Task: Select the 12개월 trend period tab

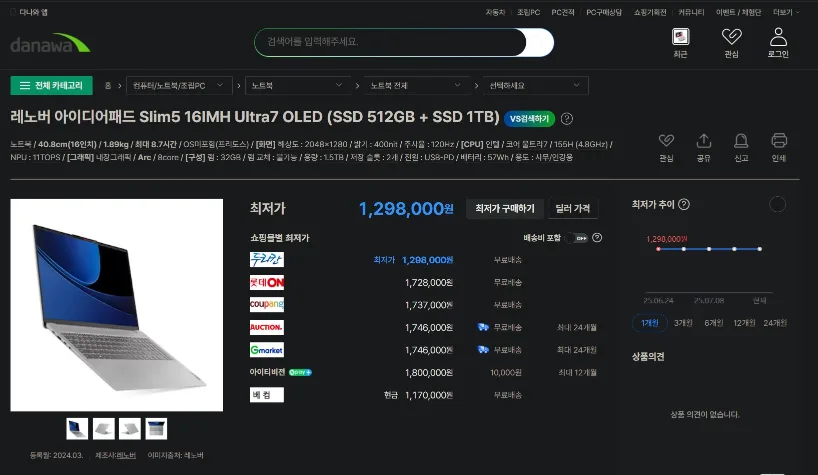Action: [x=744, y=323]
